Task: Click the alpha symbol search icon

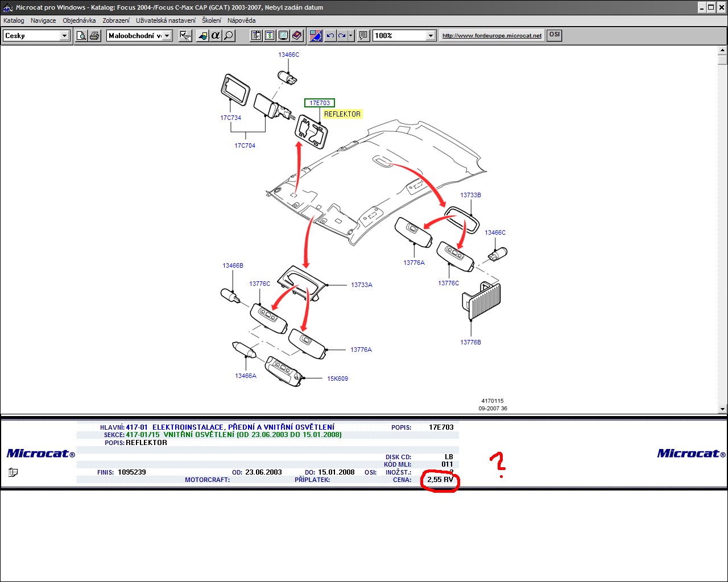Action: click(216, 36)
